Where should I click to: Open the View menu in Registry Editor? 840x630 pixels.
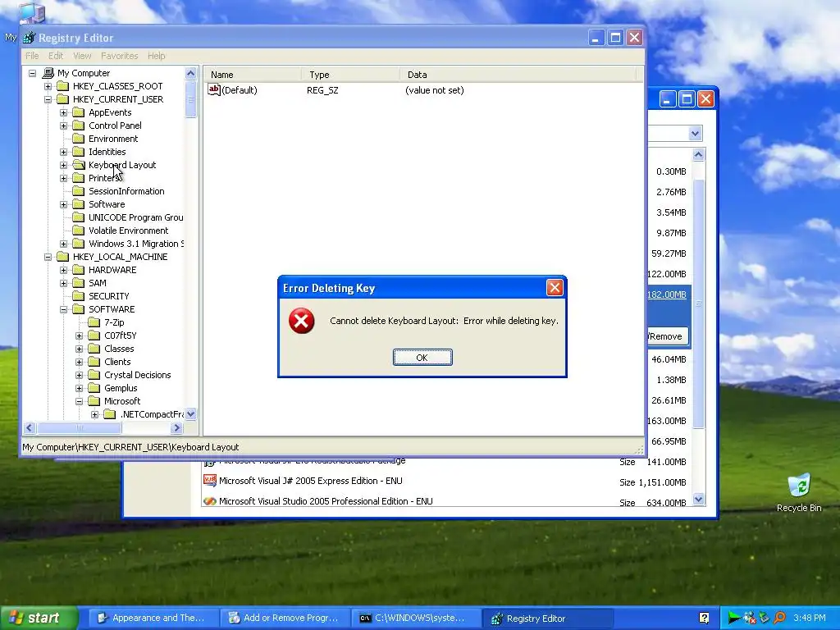pos(82,56)
